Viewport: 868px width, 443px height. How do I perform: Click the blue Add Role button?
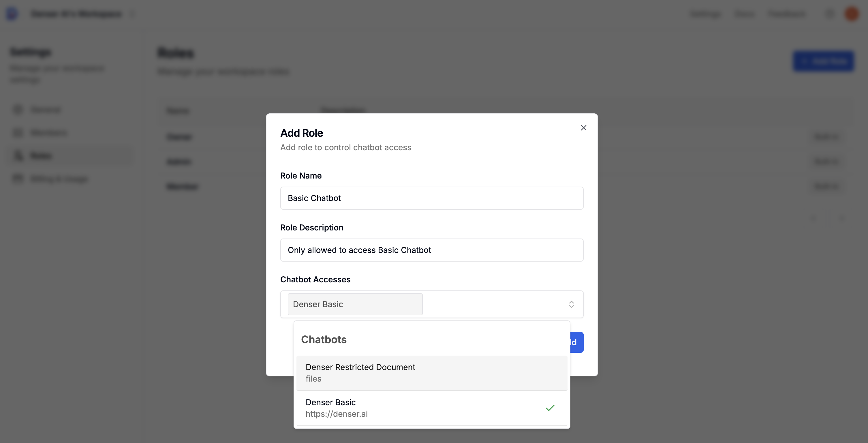[823, 61]
